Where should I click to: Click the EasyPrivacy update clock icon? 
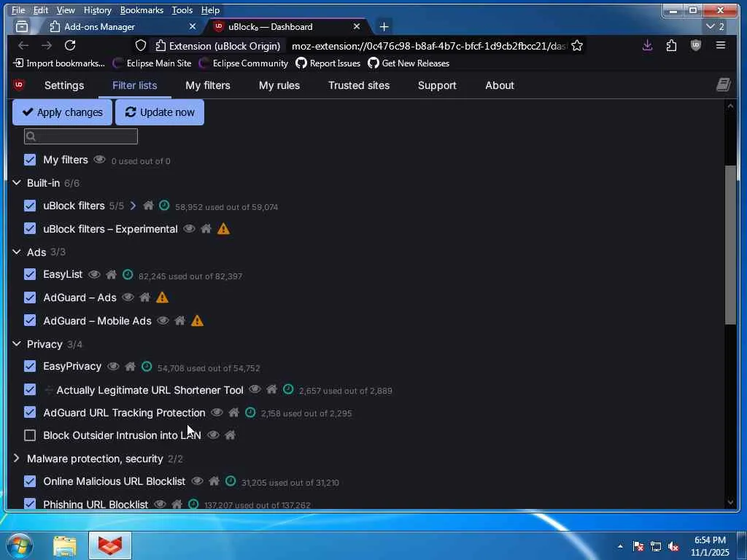[147, 366]
